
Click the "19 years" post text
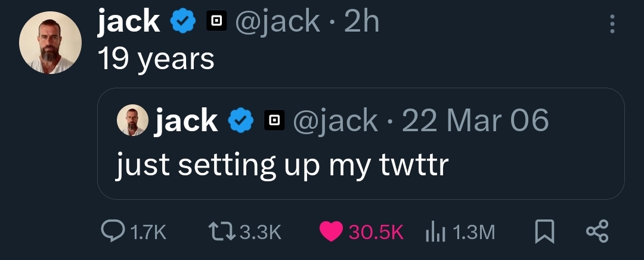(156, 58)
